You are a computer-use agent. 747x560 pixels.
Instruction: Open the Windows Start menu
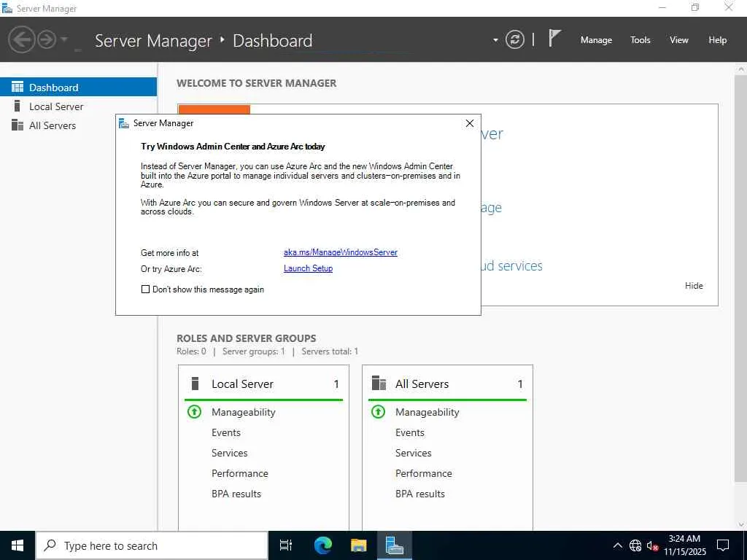pyautogui.click(x=18, y=545)
